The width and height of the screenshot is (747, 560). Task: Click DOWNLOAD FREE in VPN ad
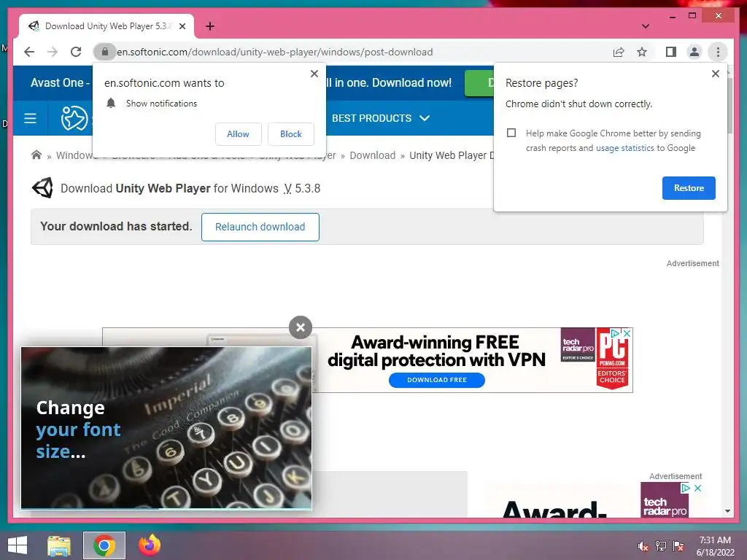point(437,380)
